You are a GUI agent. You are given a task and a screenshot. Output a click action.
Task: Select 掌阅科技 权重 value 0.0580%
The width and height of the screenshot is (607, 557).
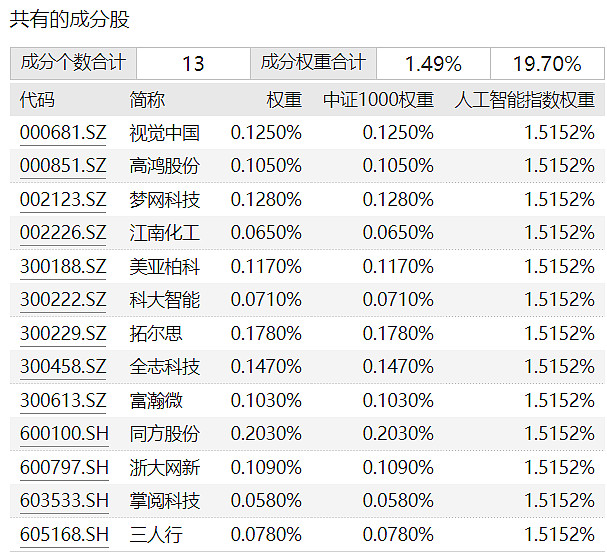[266, 501]
